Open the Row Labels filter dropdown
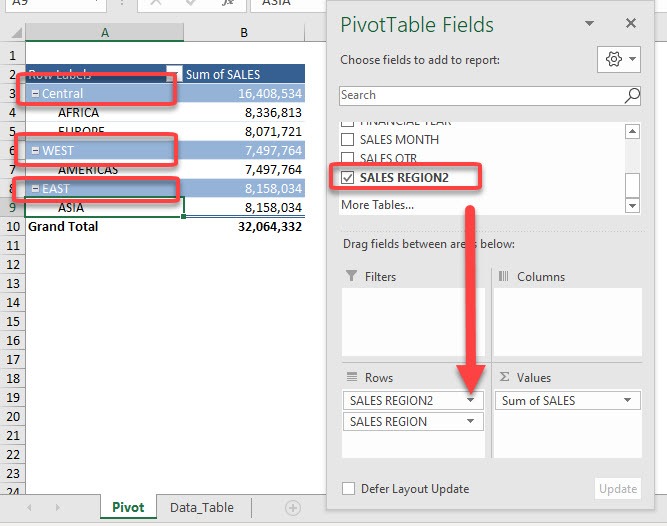Screen dimensions: 667x526 [x=174, y=74]
